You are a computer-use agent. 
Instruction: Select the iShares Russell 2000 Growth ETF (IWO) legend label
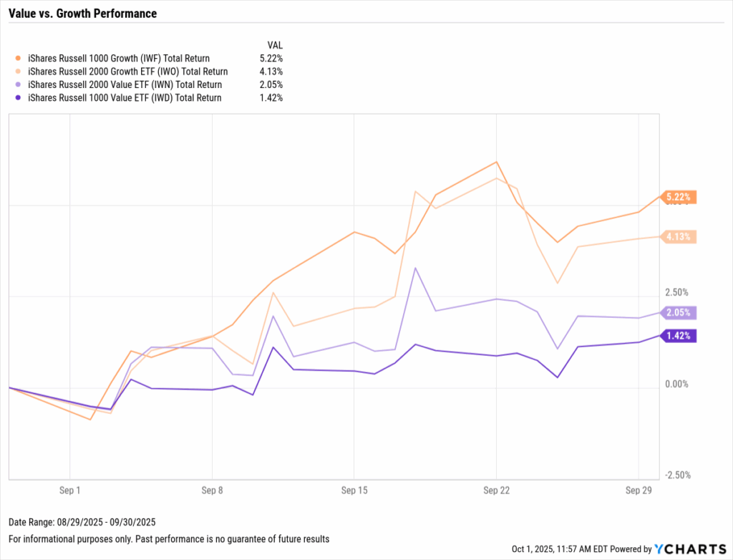point(127,72)
